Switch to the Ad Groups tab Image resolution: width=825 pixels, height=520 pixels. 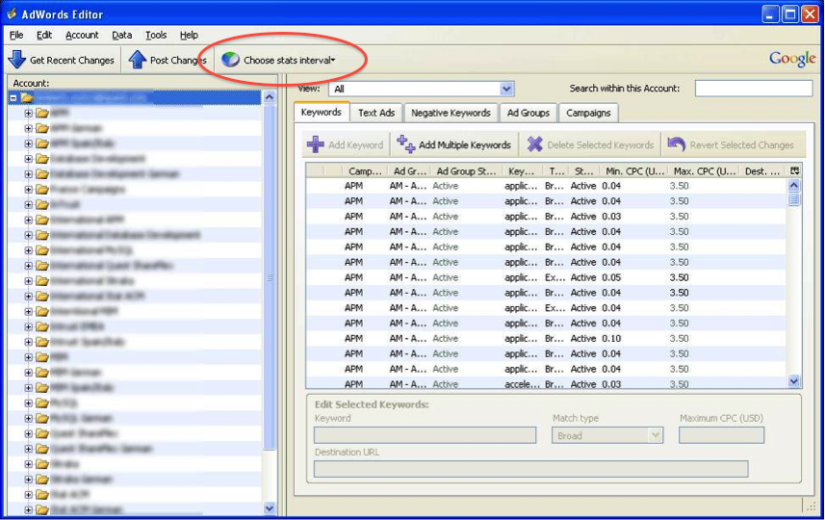[528, 113]
